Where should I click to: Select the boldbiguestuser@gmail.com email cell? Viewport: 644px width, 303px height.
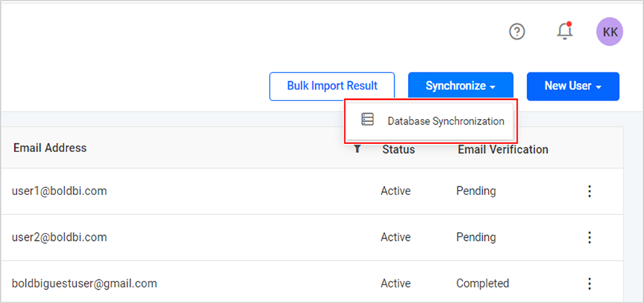tap(84, 284)
